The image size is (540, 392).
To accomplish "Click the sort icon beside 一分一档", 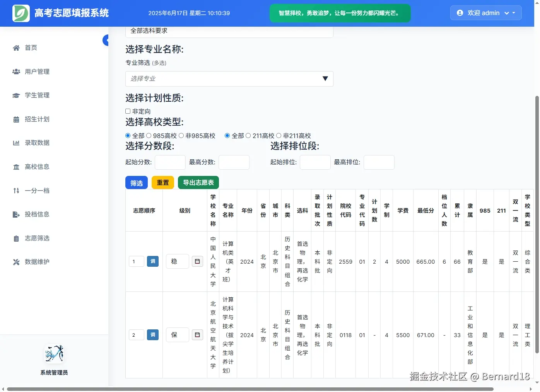I will (16, 191).
